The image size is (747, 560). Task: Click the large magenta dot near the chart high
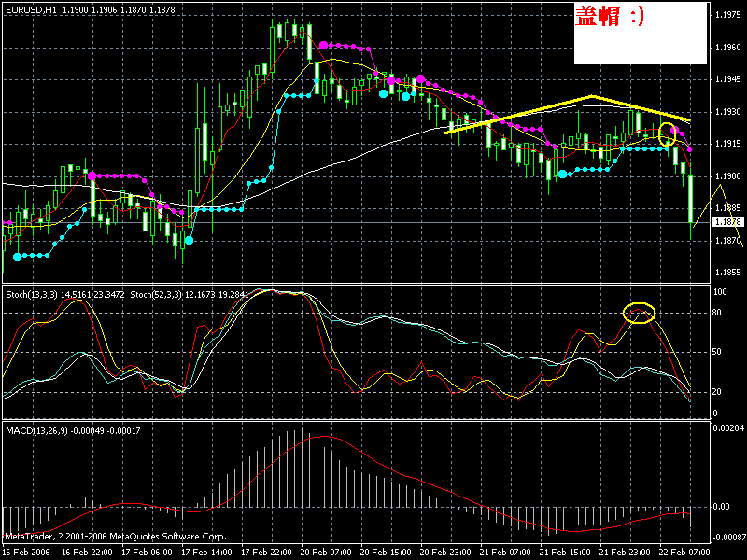pyautogui.click(x=324, y=45)
